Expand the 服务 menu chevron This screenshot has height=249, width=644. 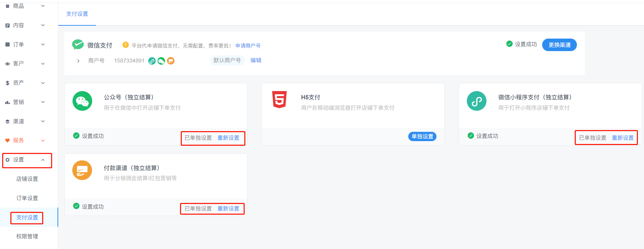coord(43,140)
